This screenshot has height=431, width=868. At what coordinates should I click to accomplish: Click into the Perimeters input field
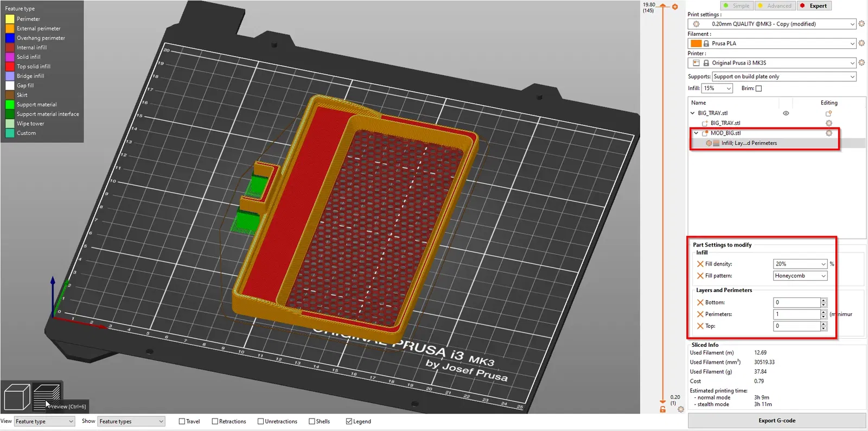click(796, 314)
